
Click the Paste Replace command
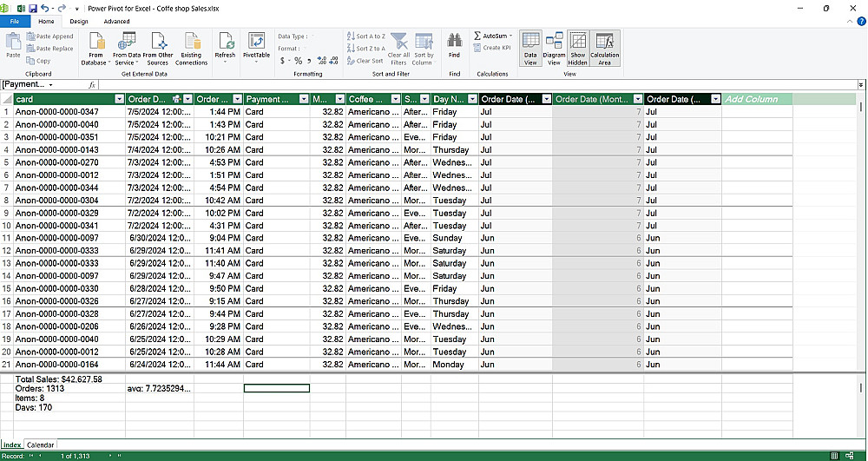point(49,49)
